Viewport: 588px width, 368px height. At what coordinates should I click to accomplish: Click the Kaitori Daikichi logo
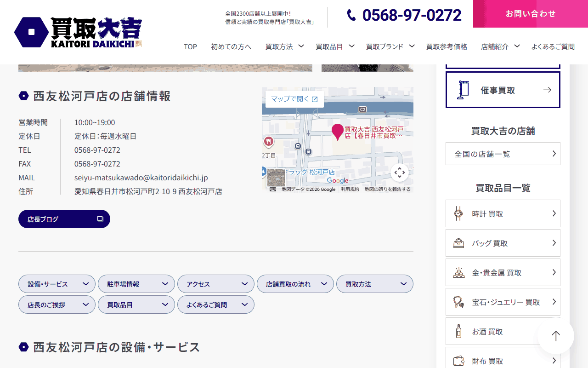(x=78, y=32)
